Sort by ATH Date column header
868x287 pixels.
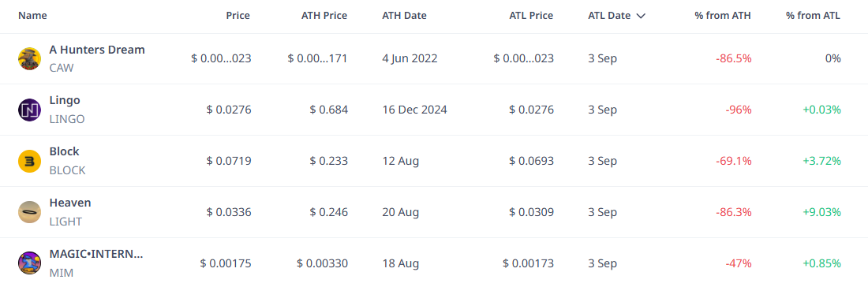click(x=404, y=16)
